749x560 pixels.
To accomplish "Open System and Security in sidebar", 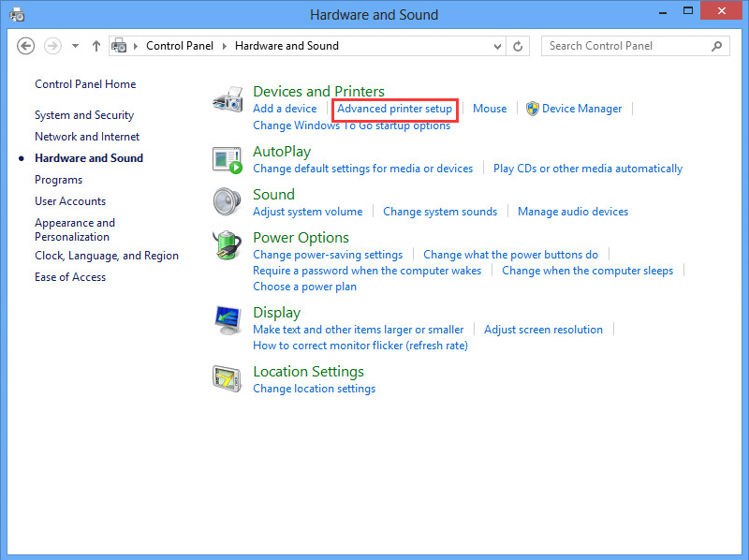I will [x=84, y=115].
